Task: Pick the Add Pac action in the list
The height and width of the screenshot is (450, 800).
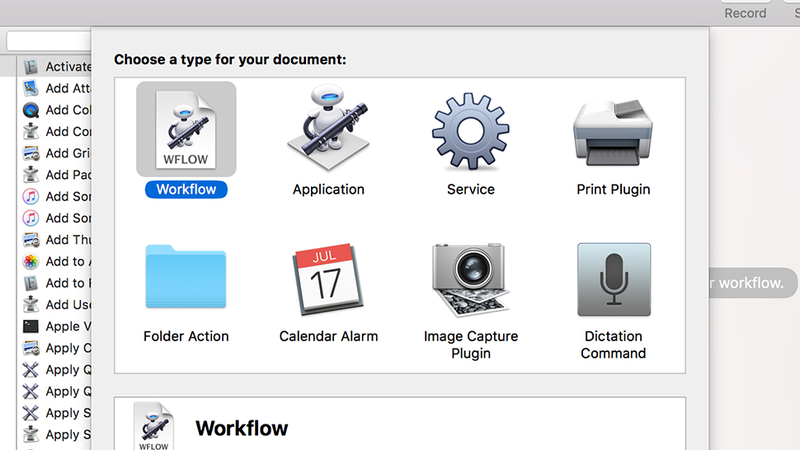Action: (57, 174)
